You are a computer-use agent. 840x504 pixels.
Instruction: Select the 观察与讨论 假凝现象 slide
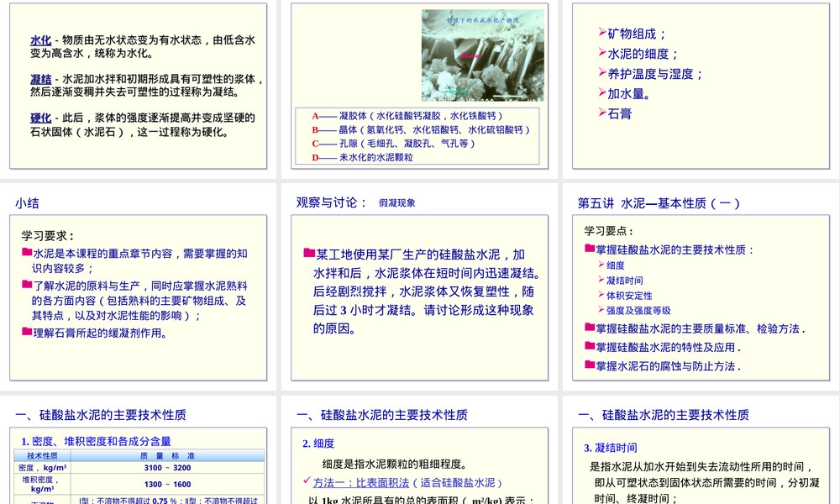point(419,286)
